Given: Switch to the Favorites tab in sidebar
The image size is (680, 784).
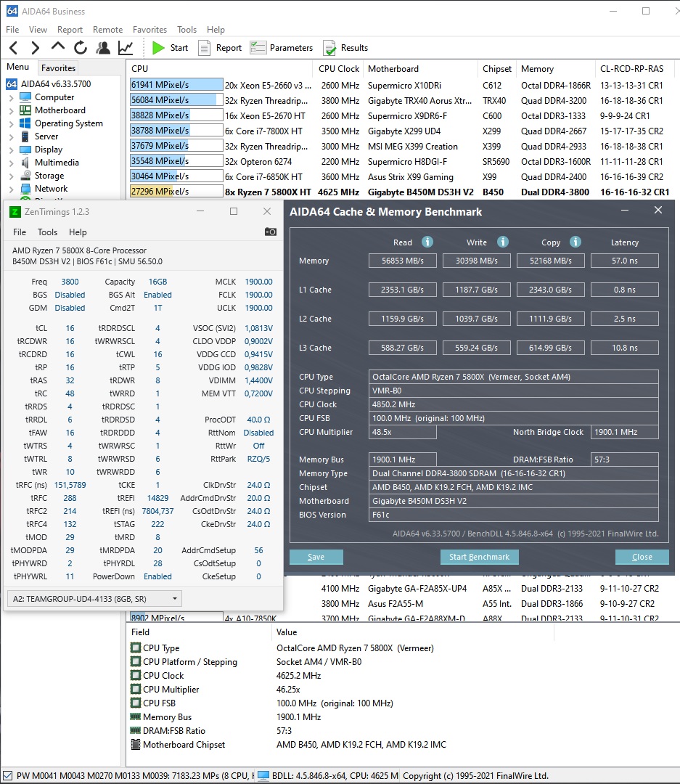Looking at the screenshot, I should (58, 68).
